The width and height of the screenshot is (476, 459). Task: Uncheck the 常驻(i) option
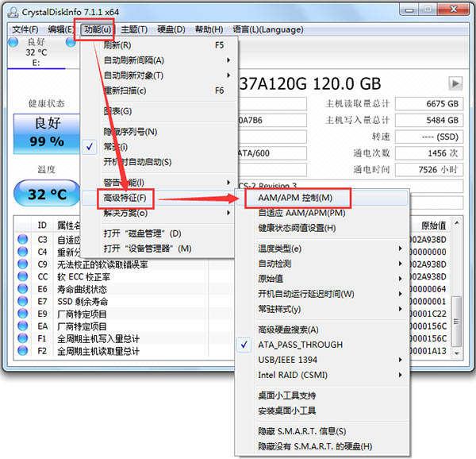159,147
